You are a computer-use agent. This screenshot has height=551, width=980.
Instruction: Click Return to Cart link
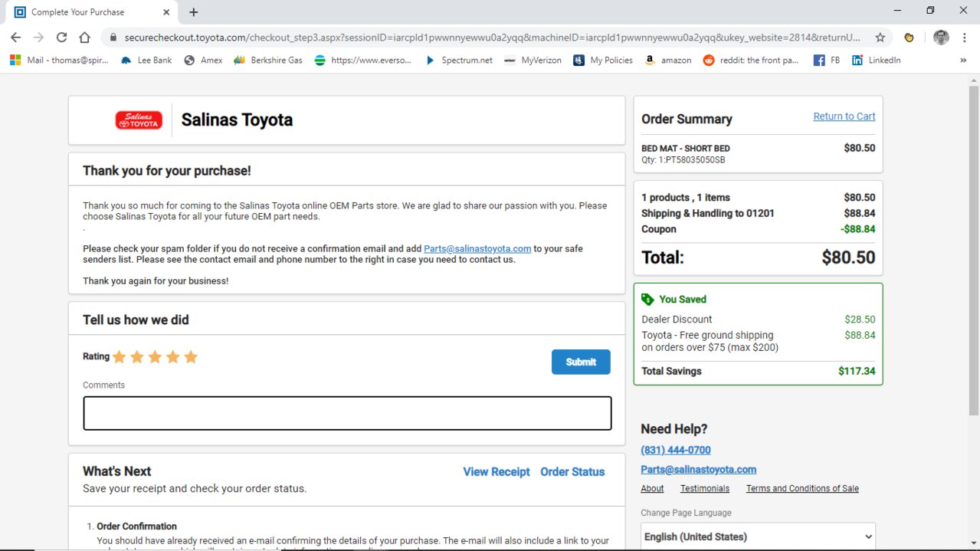844,116
